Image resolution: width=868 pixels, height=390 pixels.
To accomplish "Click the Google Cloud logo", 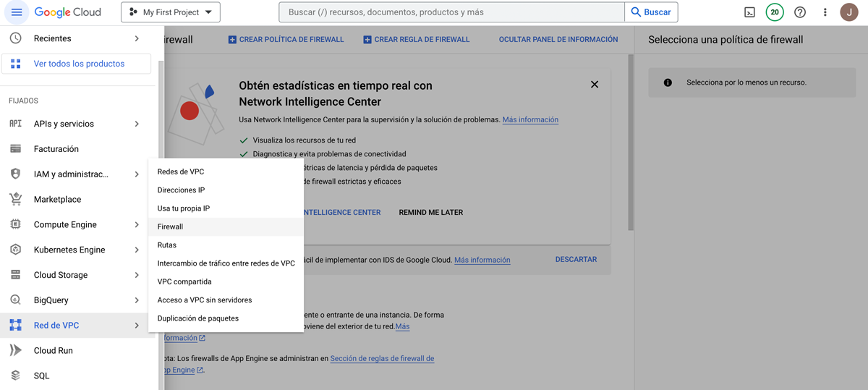I will pyautogui.click(x=68, y=12).
